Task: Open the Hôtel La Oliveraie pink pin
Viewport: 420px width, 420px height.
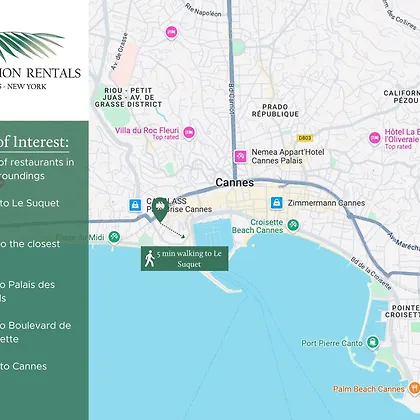Action: point(375,138)
